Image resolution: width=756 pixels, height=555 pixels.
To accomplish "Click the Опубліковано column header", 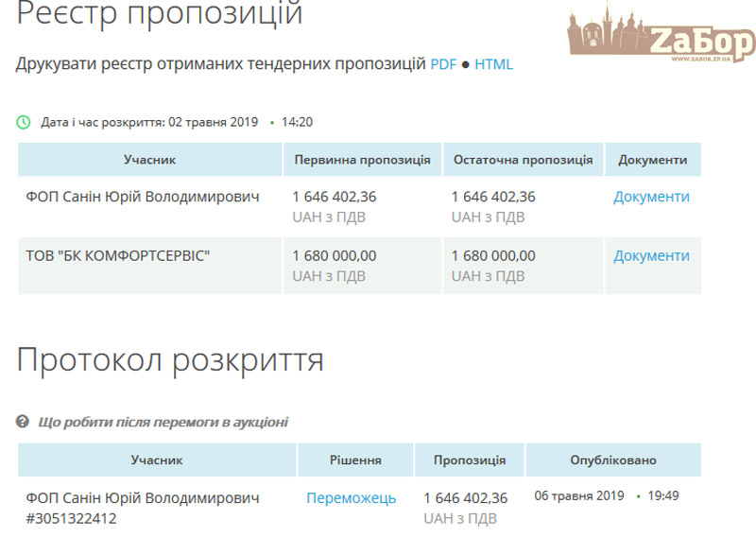I will (612, 460).
